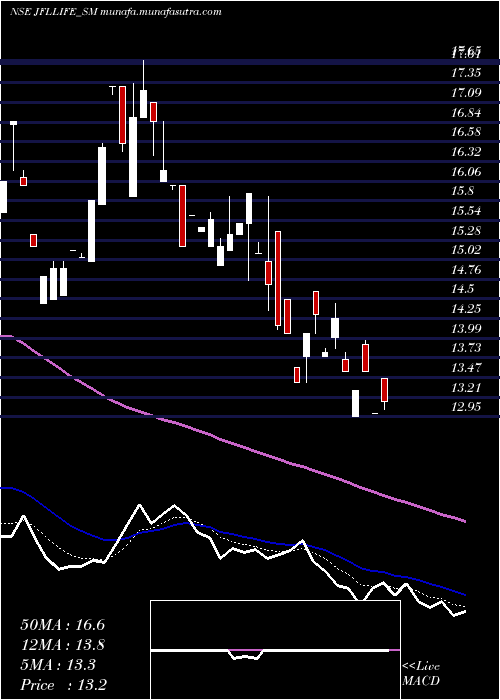Click the '12MA : 13.8' readout
The image size is (500, 700).
click(62, 645)
